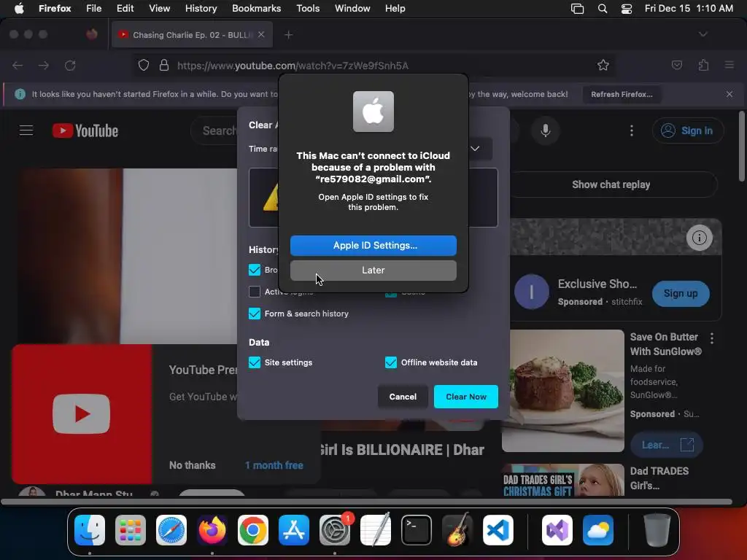Open the Firefox extensions icon
The width and height of the screenshot is (747, 560).
[x=704, y=65]
